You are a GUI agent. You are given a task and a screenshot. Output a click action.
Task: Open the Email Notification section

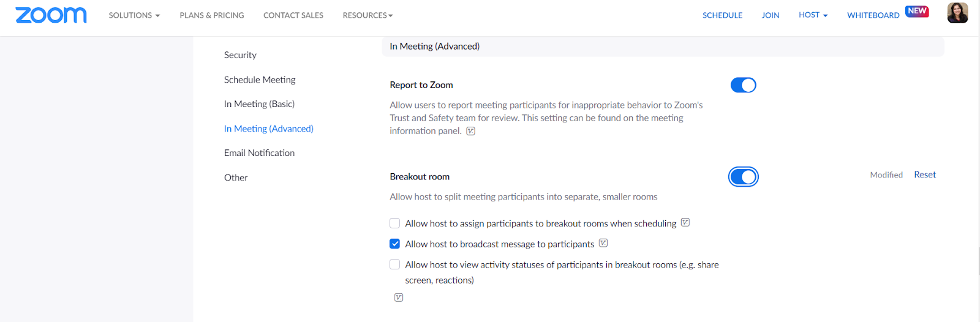(259, 153)
